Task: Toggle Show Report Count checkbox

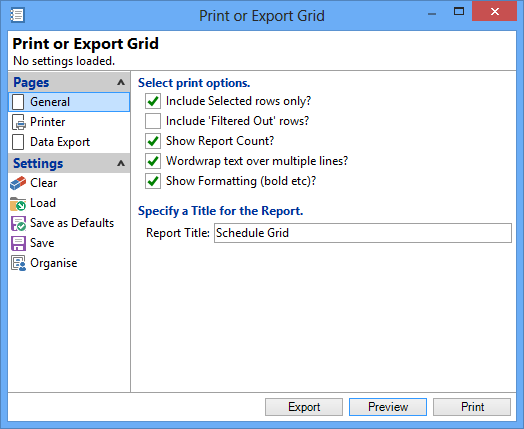Action: click(x=153, y=141)
